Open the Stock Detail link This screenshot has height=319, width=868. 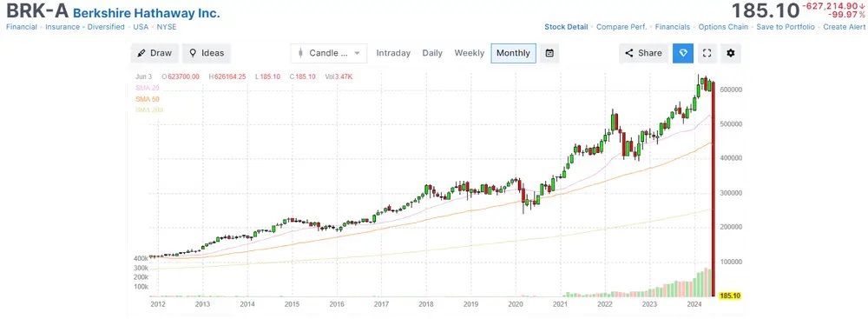click(566, 27)
